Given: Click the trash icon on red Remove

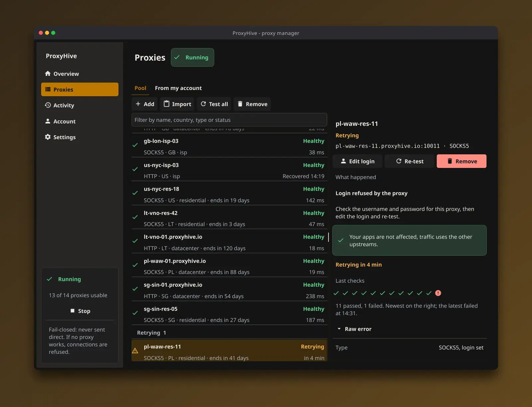Looking at the screenshot, I should [x=450, y=161].
